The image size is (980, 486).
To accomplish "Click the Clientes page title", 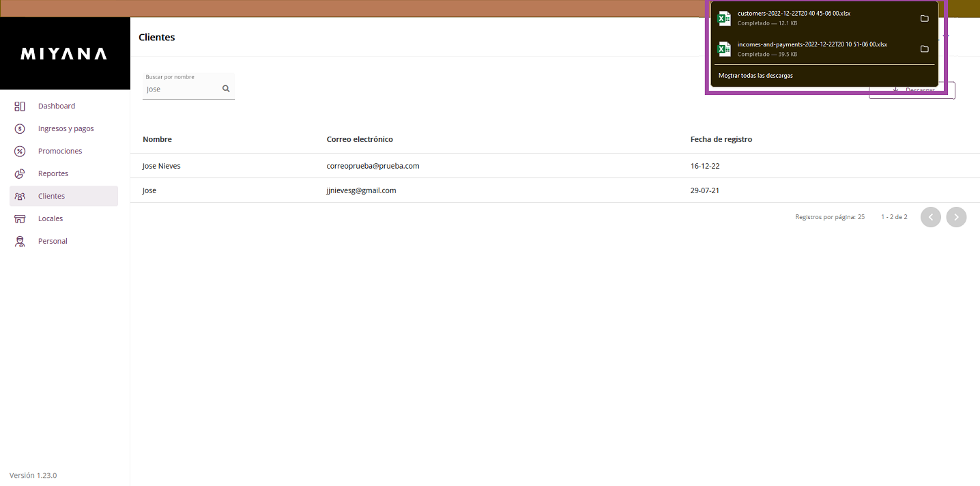I will 157,38.
